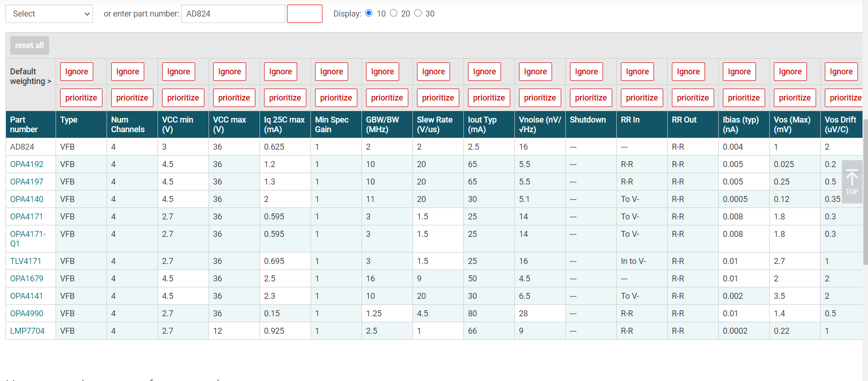Prioritize the Type column

pyautogui.click(x=81, y=98)
